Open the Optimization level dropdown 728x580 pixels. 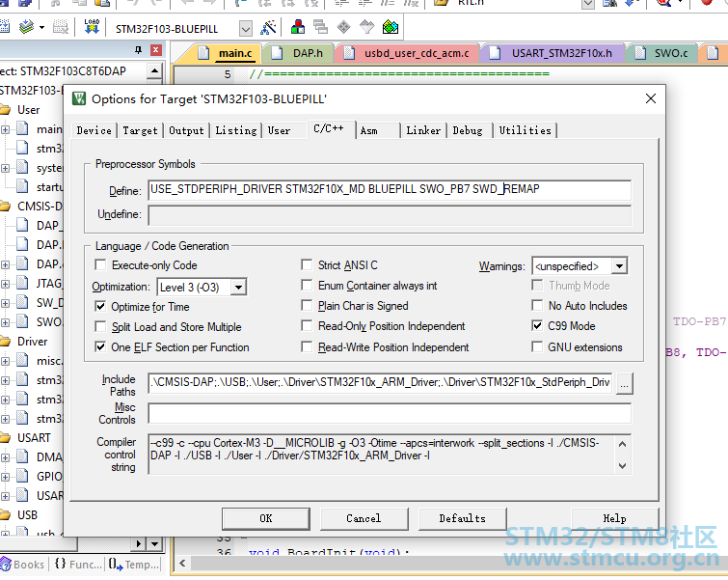pyautogui.click(x=238, y=288)
